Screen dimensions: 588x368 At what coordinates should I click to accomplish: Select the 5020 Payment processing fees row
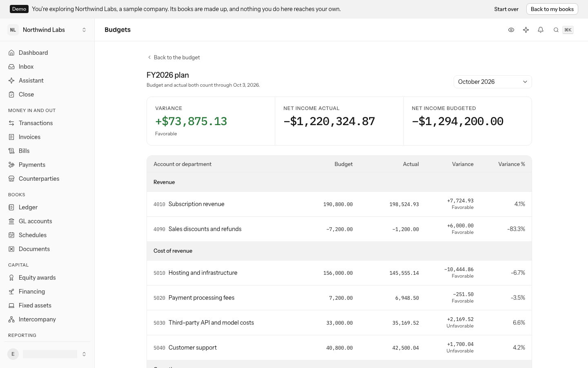point(339,298)
